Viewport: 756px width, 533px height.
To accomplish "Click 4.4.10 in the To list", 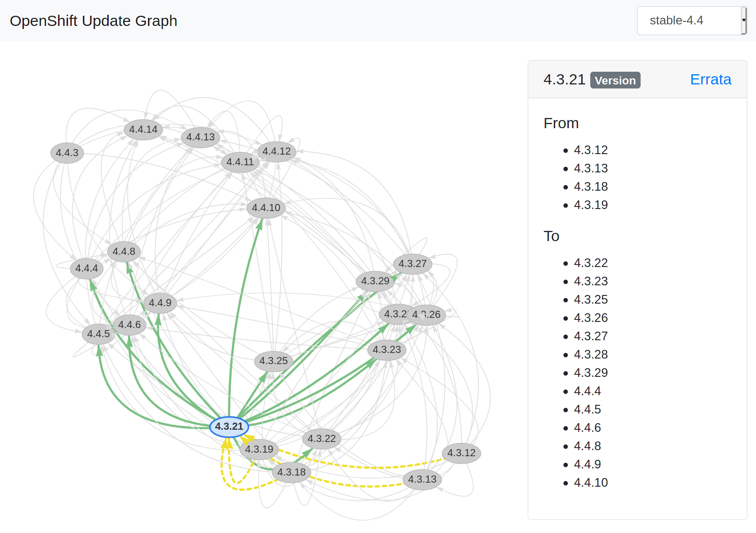I will 591,483.
